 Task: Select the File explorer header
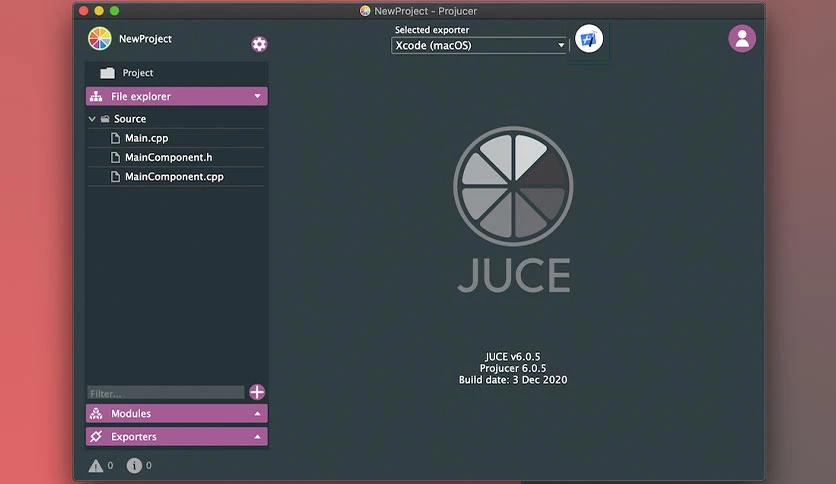[176, 96]
